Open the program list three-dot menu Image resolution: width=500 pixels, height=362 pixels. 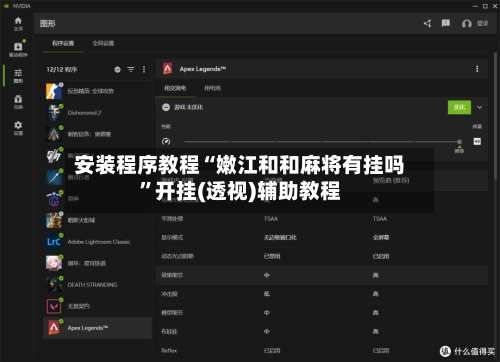[144, 69]
